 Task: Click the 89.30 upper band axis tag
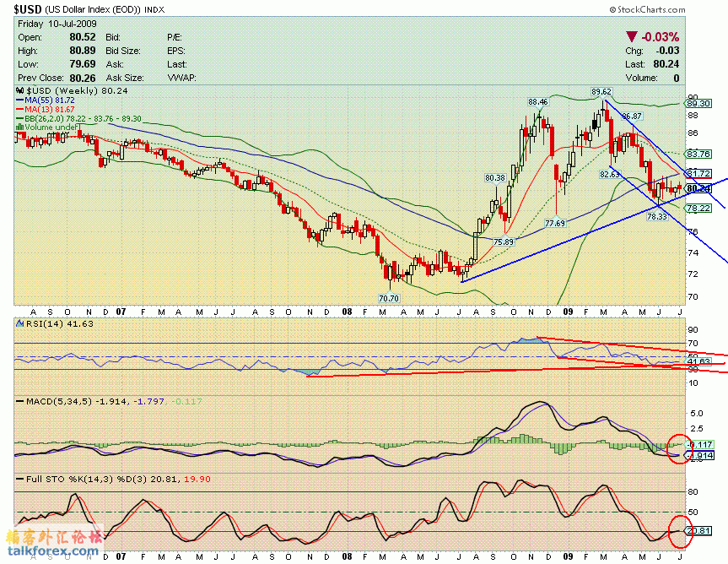[698, 104]
